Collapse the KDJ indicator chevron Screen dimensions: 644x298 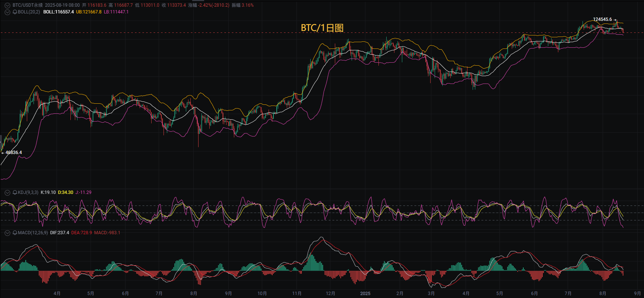coord(7,192)
